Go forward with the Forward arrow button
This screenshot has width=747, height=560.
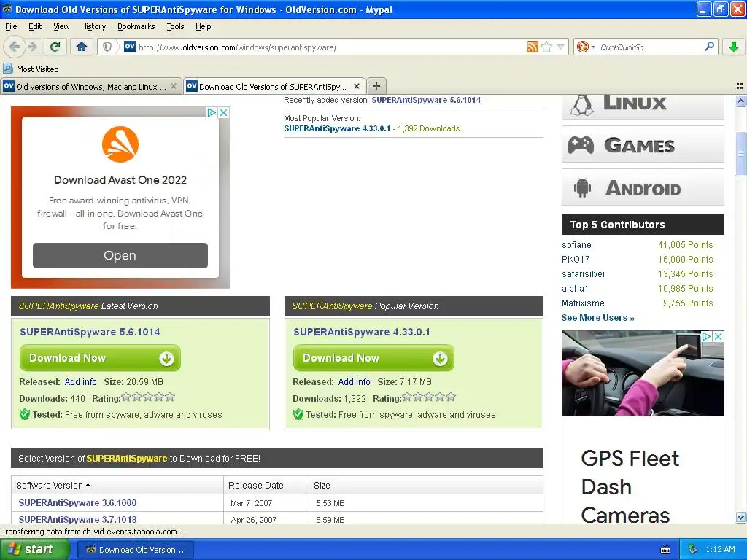tap(32, 47)
